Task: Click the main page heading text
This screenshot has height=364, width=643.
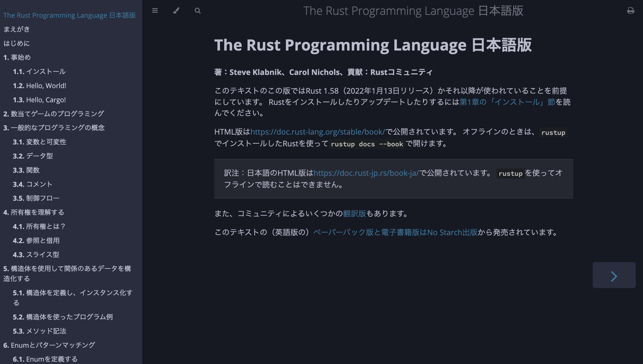Action: [373, 45]
